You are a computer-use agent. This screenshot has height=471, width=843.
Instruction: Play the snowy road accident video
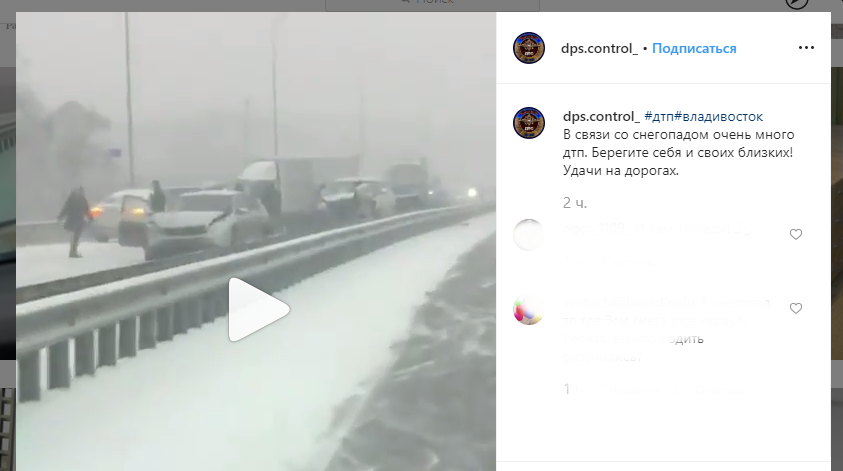(x=259, y=310)
